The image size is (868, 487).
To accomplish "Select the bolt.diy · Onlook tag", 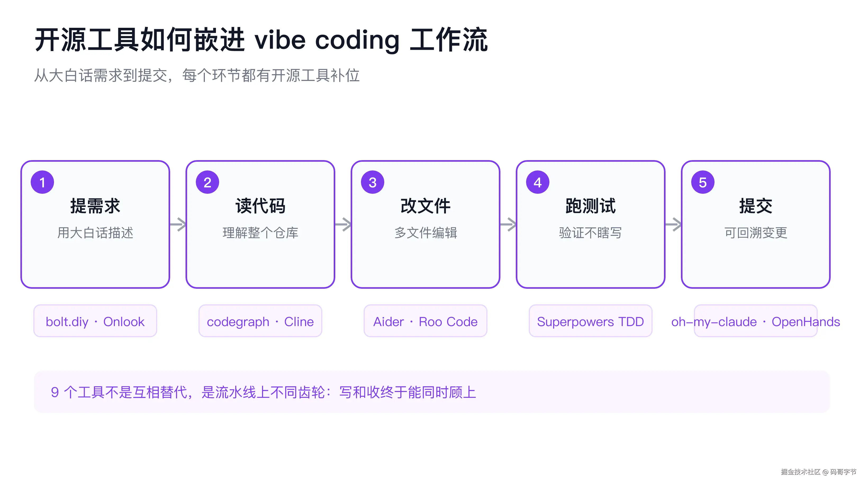I will tap(95, 321).
